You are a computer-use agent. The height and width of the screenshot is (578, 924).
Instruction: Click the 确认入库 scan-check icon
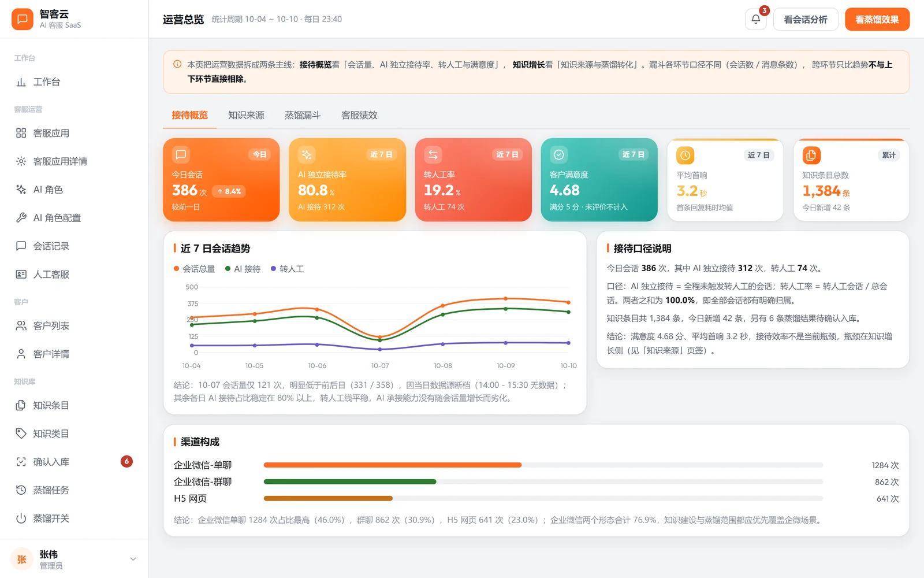coord(21,462)
